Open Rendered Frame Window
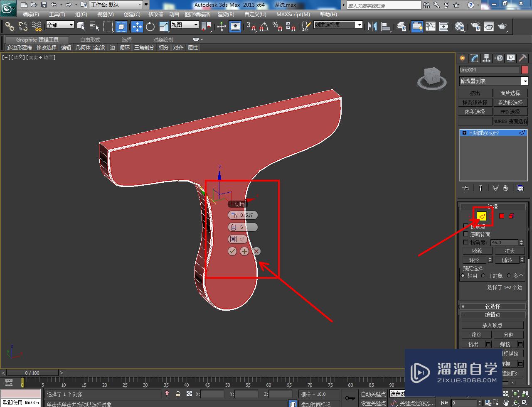Screen dimensions: 532x407 coord(489,27)
